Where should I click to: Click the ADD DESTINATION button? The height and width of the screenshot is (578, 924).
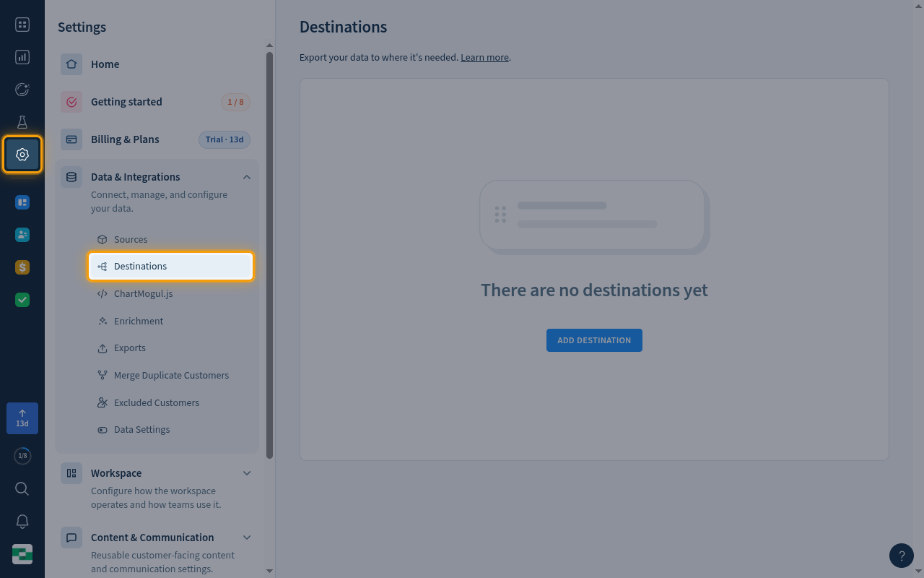594,340
